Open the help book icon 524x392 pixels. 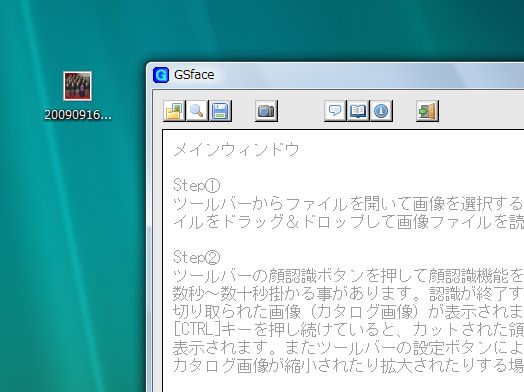pyautogui.click(x=358, y=111)
